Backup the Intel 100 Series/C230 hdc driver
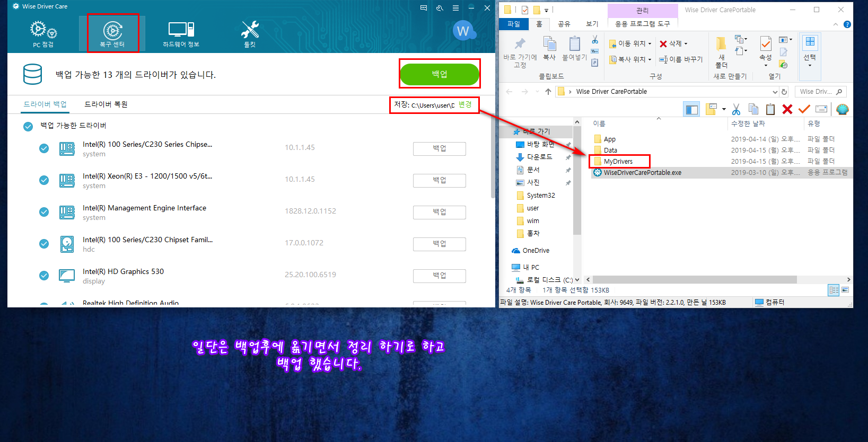 (440, 244)
